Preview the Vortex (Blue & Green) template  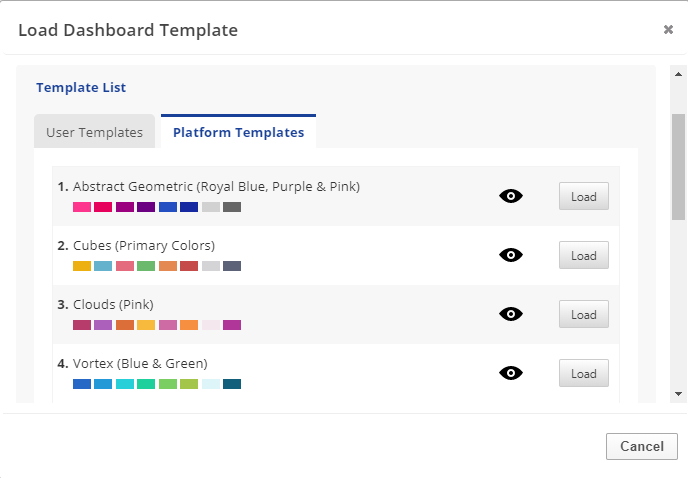(x=511, y=373)
